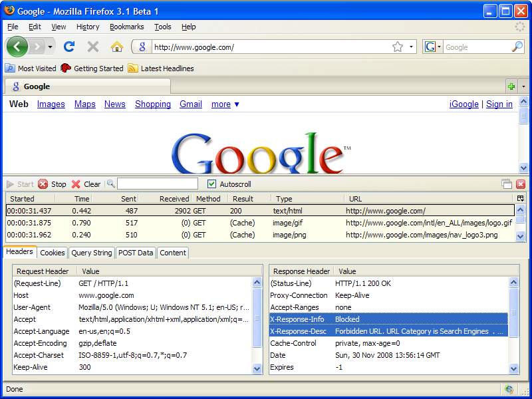Click the search magnifier in Google search box
Viewport: 532px width, 399px height.
point(517,47)
